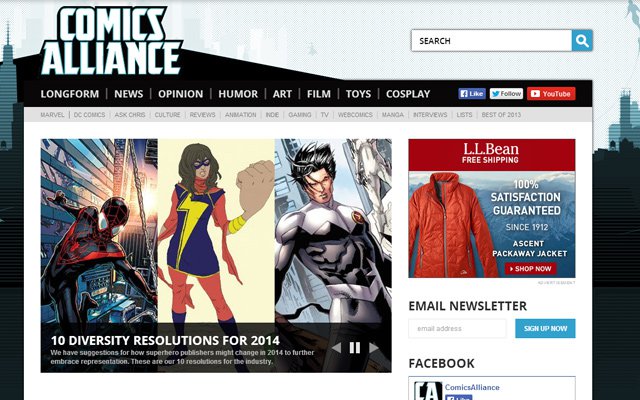Select the Manga subcategory link
Screen dimensions: 640x400
click(393, 115)
